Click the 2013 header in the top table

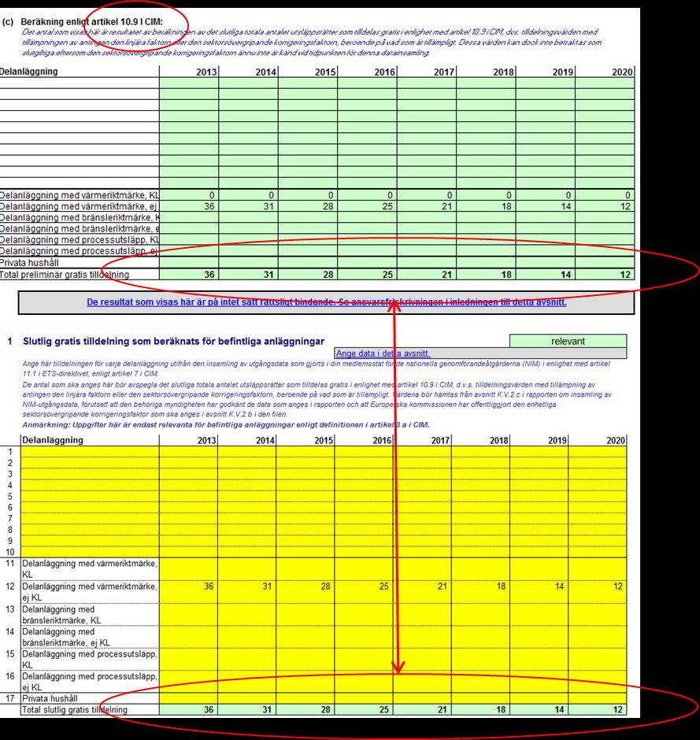(x=206, y=72)
